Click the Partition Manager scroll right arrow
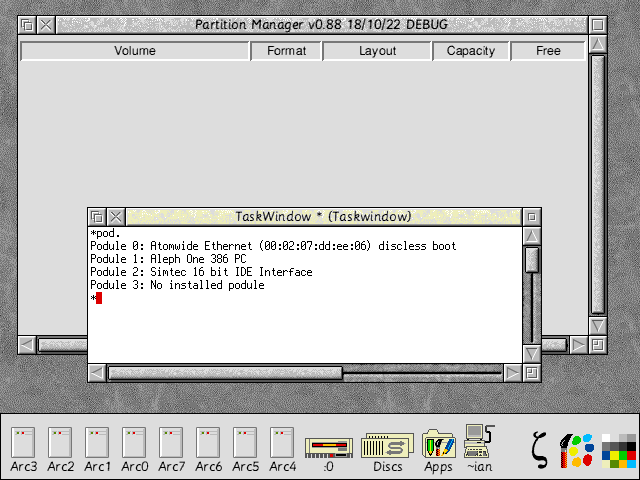 [578, 345]
